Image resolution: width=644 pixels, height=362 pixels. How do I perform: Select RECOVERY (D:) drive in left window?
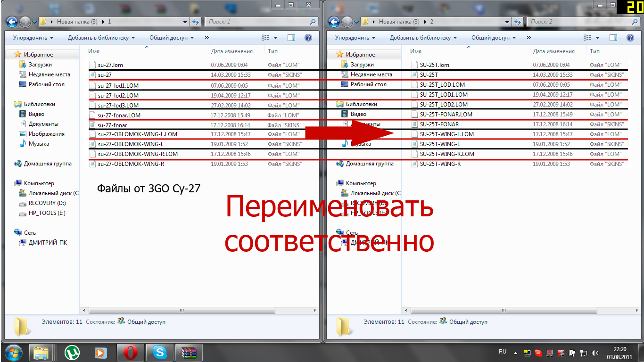coord(47,203)
